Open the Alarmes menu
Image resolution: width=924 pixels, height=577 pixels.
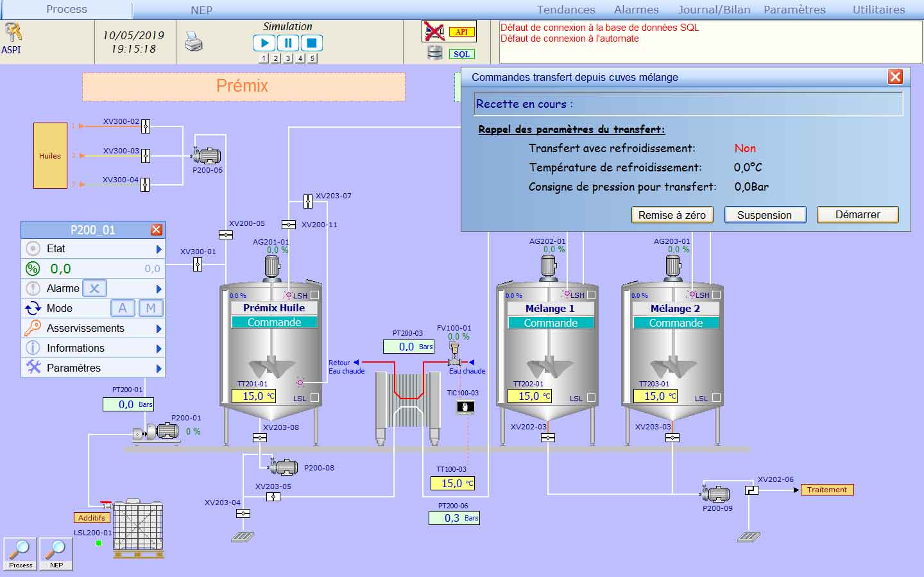point(636,10)
